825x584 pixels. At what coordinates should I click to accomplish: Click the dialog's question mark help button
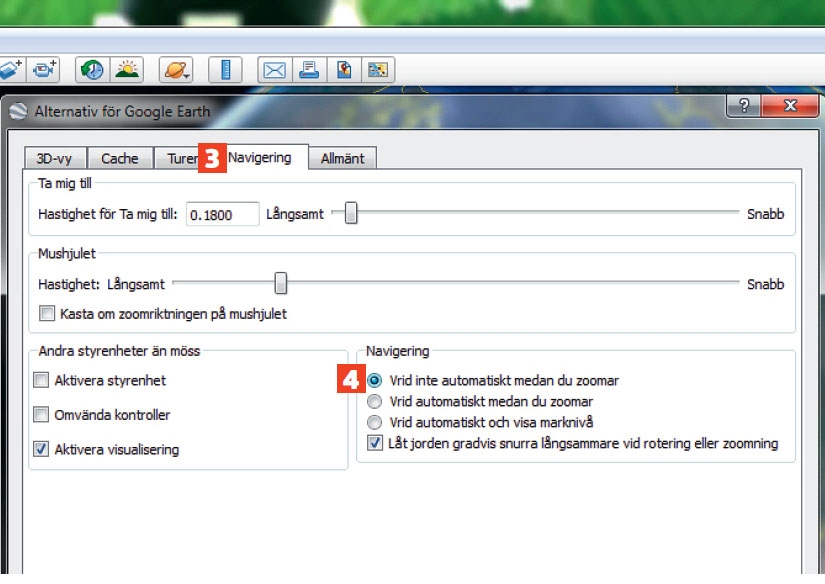tap(744, 106)
